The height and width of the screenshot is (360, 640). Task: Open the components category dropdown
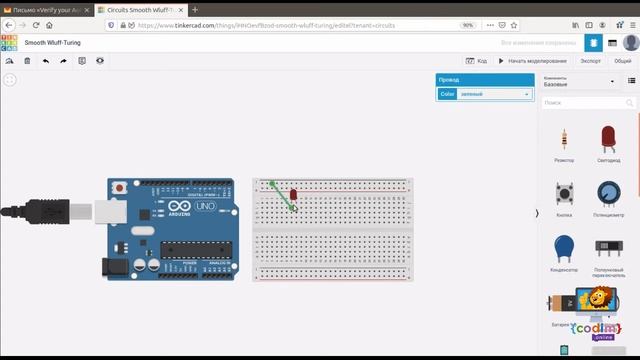click(x=579, y=81)
